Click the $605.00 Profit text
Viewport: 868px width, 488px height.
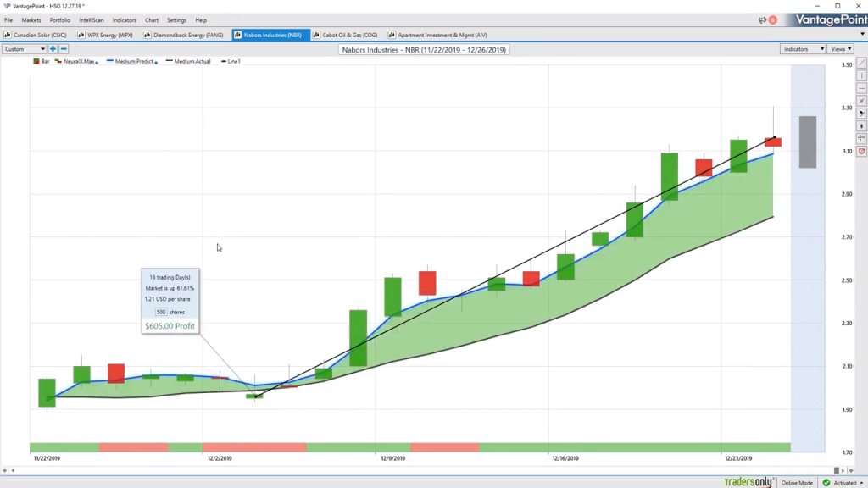tap(170, 326)
